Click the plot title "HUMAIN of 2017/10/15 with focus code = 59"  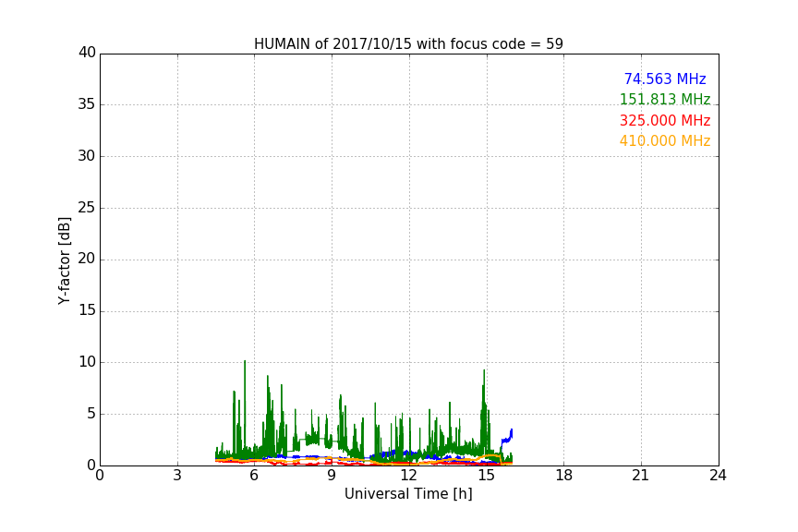coord(408,43)
